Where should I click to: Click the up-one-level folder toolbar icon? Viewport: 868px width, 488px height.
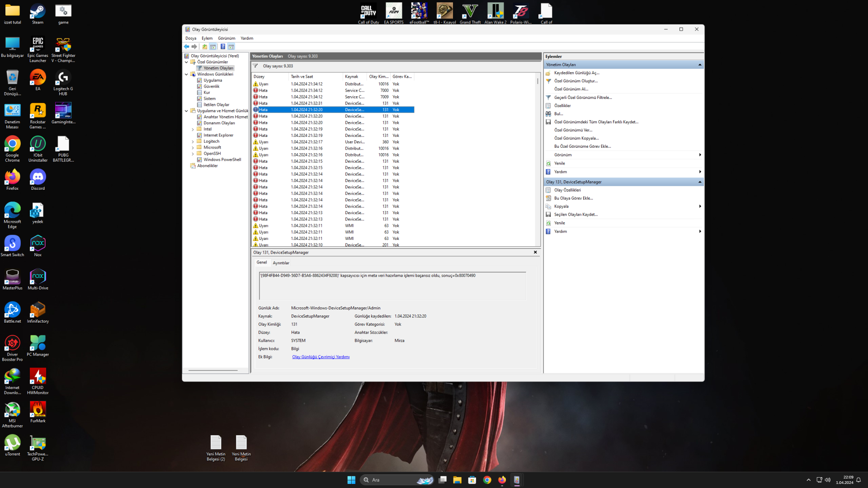click(205, 47)
